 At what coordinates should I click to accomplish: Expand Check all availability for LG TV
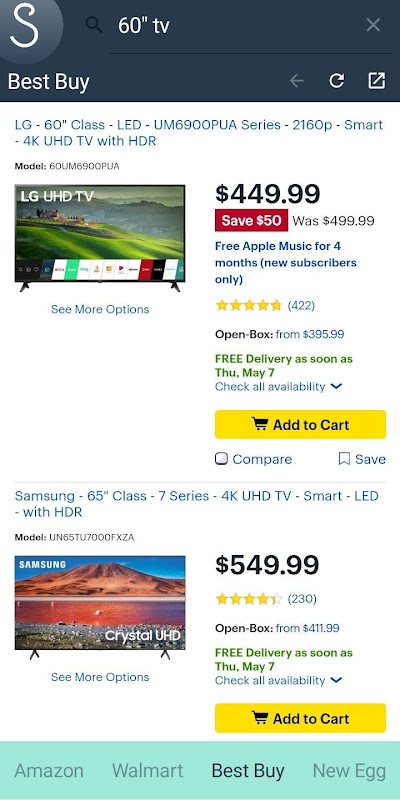tap(279, 387)
